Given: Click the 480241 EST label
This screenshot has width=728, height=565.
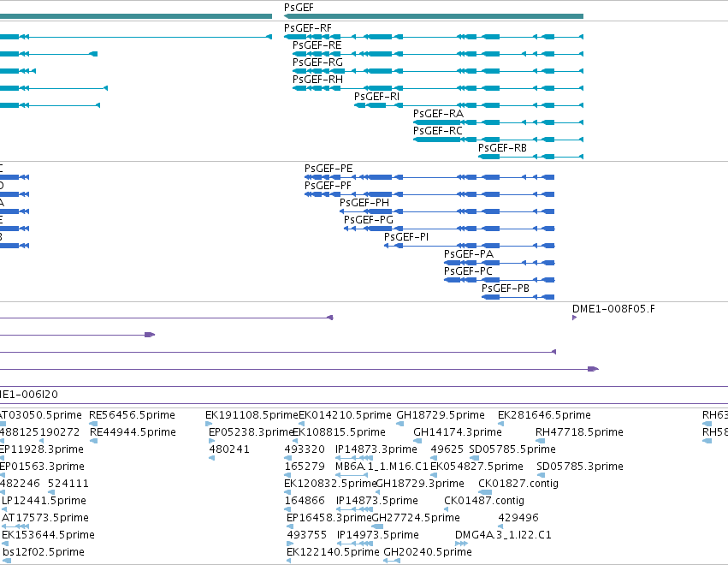Looking at the screenshot, I should (229, 449).
